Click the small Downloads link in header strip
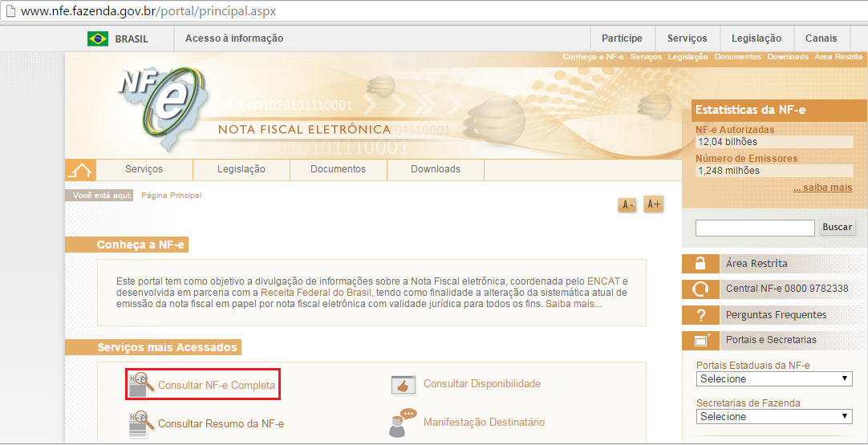Image resolution: width=868 pixels, height=445 pixels. [x=788, y=57]
